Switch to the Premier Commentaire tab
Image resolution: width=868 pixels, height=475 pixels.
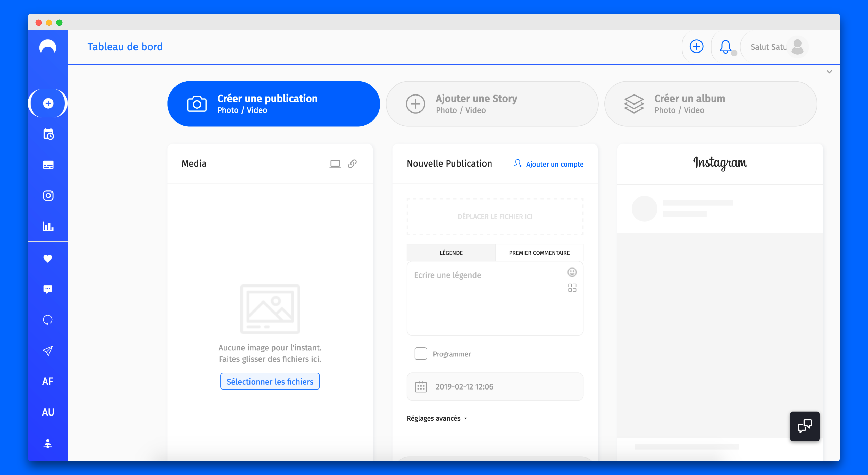(x=539, y=253)
